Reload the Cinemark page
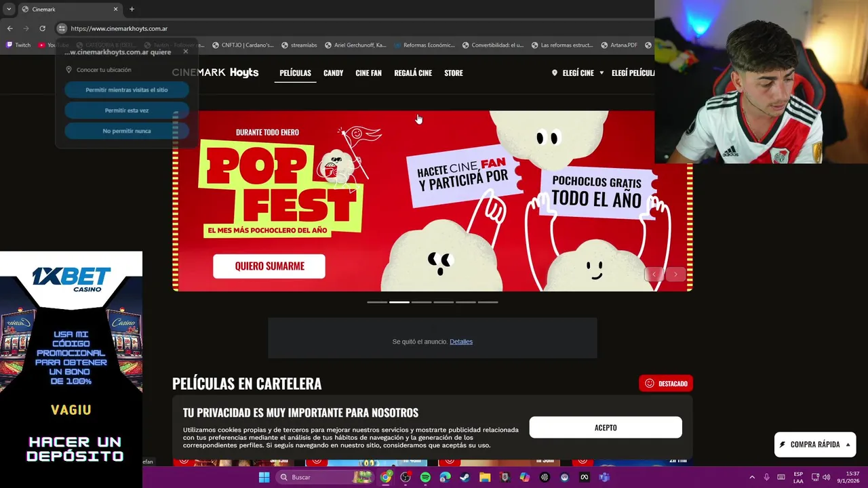Viewport: 868px width, 488px height. coord(42,28)
